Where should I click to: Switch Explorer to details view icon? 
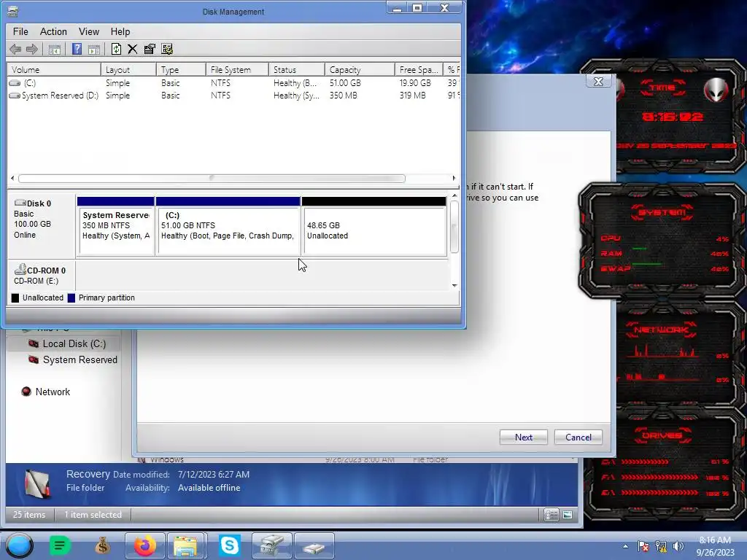click(551, 515)
